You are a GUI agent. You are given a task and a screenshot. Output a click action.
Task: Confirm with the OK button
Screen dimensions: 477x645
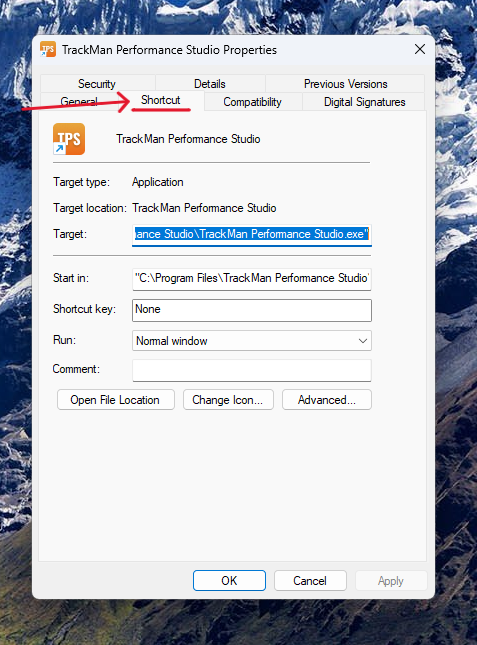point(229,580)
